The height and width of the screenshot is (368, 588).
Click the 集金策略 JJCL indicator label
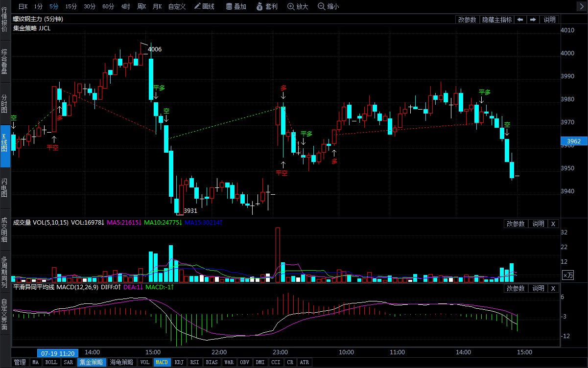(x=31, y=28)
